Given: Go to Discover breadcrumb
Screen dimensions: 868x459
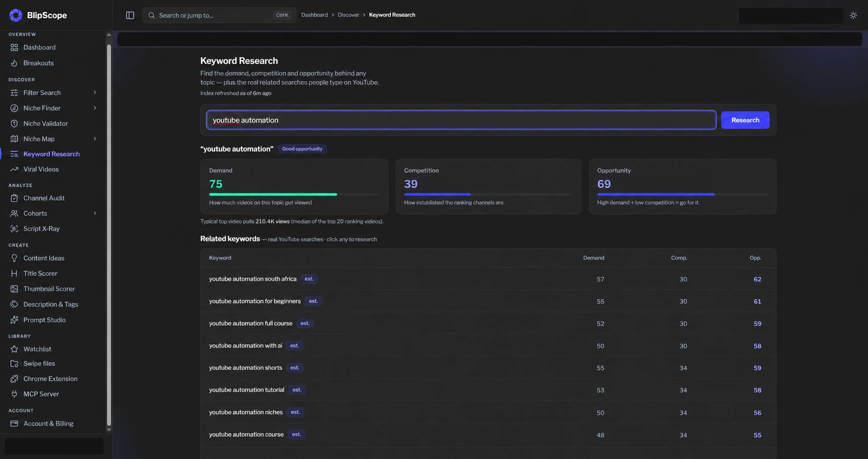Looking at the screenshot, I should coord(348,15).
